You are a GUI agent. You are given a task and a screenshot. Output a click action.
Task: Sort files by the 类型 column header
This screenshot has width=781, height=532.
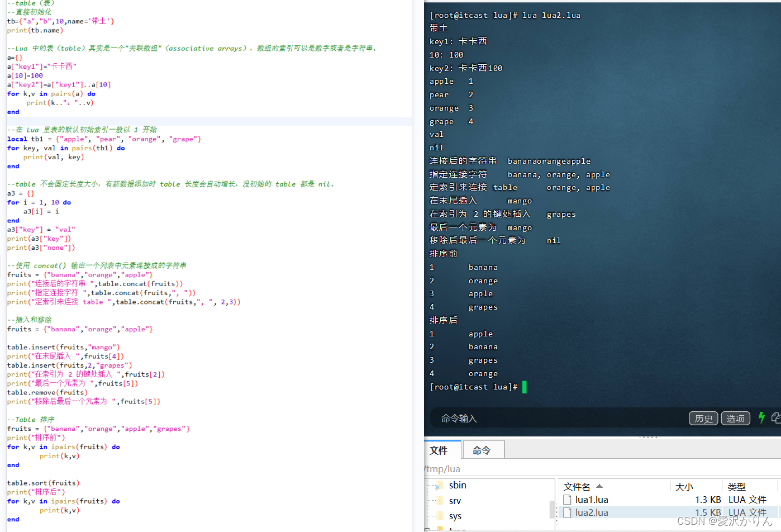737,487
